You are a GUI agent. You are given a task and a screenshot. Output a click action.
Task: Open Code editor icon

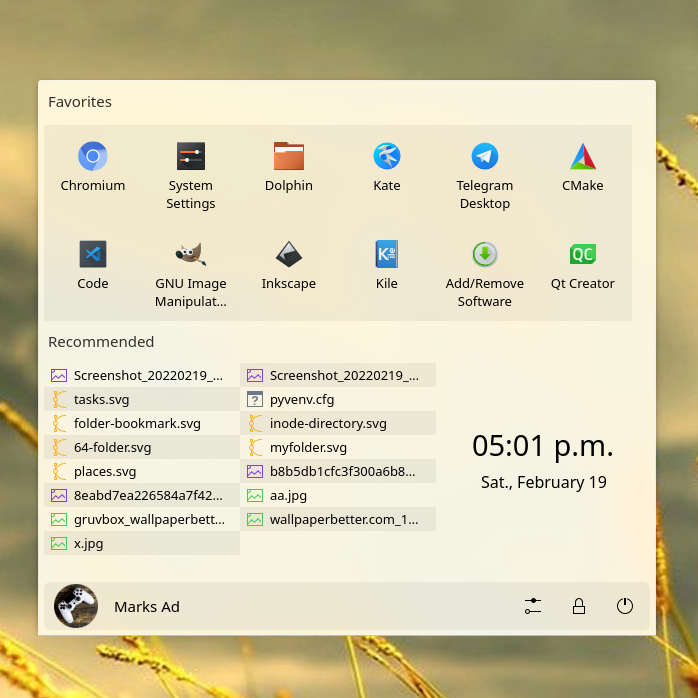point(93,254)
